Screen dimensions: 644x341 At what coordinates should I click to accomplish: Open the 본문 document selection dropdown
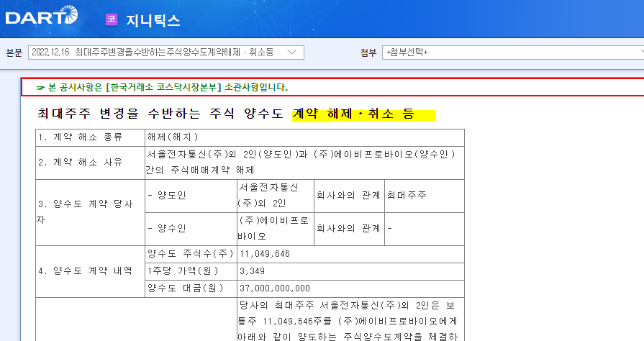[166, 53]
